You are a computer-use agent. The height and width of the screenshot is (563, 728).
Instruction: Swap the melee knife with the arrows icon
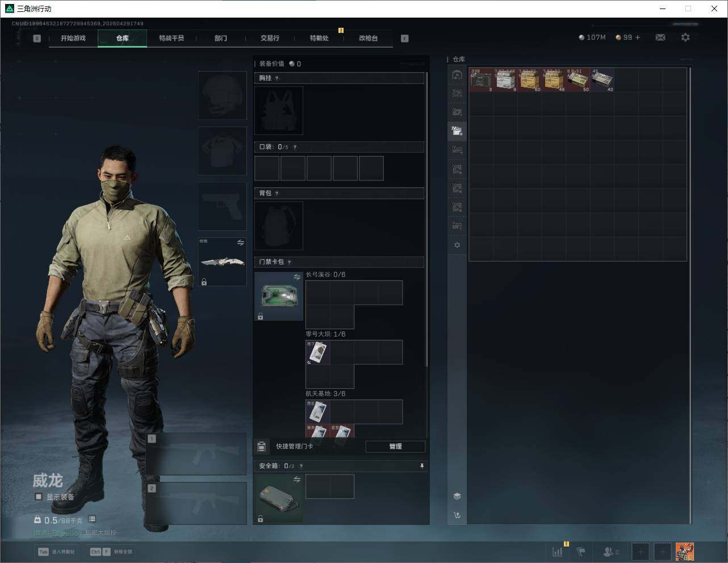[241, 243]
